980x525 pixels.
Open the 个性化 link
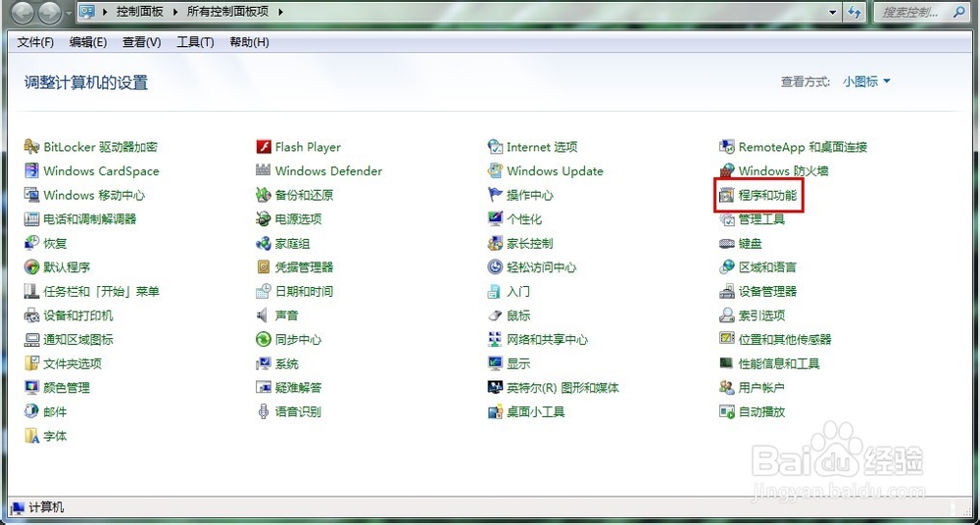pyautogui.click(x=524, y=219)
